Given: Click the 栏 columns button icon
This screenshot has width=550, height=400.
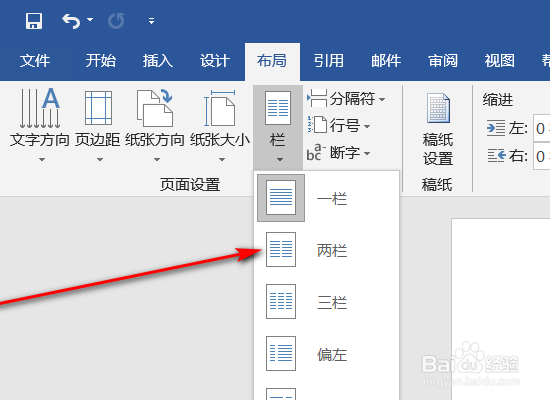Looking at the screenshot, I should pyautogui.click(x=278, y=108).
